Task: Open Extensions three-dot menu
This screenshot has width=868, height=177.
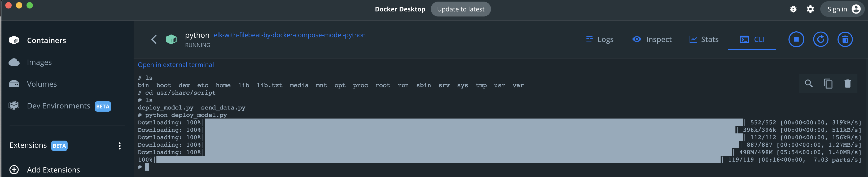Action: click(x=120, y=146)
